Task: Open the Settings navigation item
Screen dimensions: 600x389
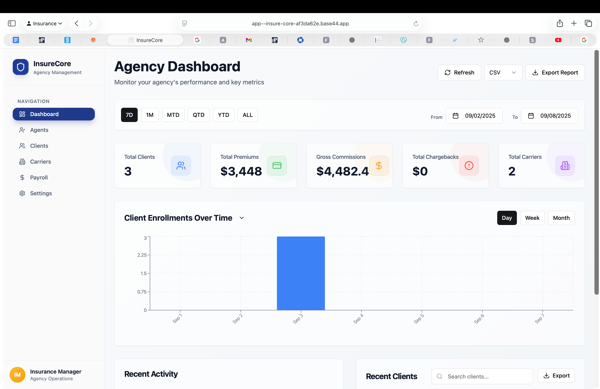Action: click(54, 193)
